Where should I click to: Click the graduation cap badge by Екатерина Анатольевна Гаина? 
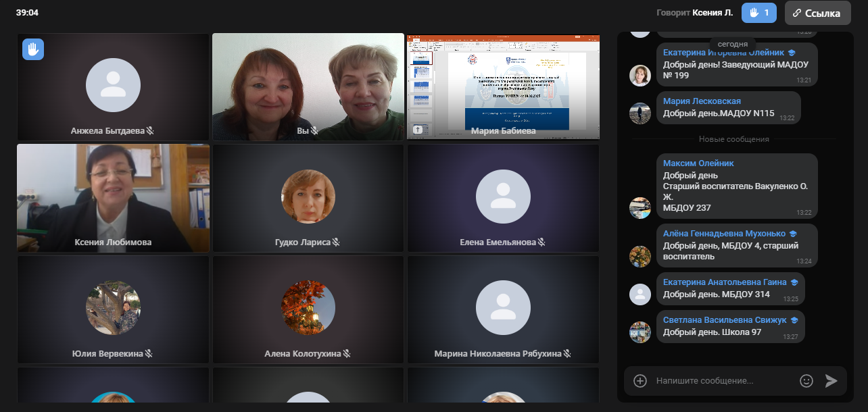794,282
